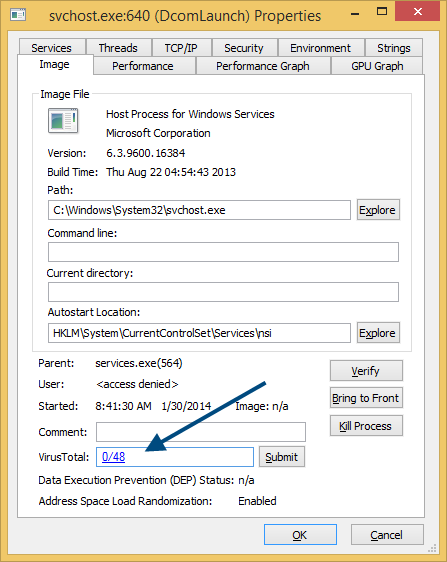Click the Command line text box
Image resolution: width=447 pixels, height=562 pixels.
pyautogui.click(x=223, y=252)
